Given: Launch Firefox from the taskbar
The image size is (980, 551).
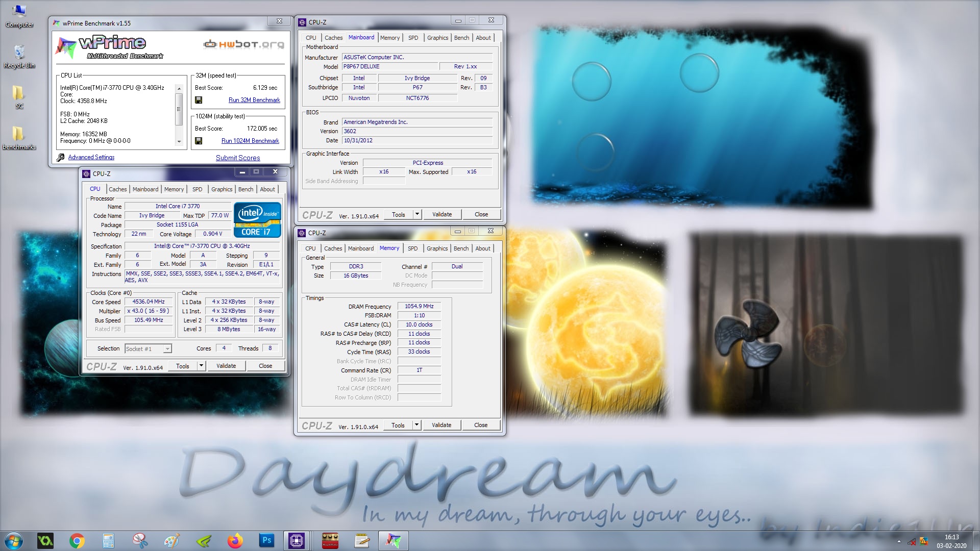Looking at the screenshot, I should (x=235, y=541).
